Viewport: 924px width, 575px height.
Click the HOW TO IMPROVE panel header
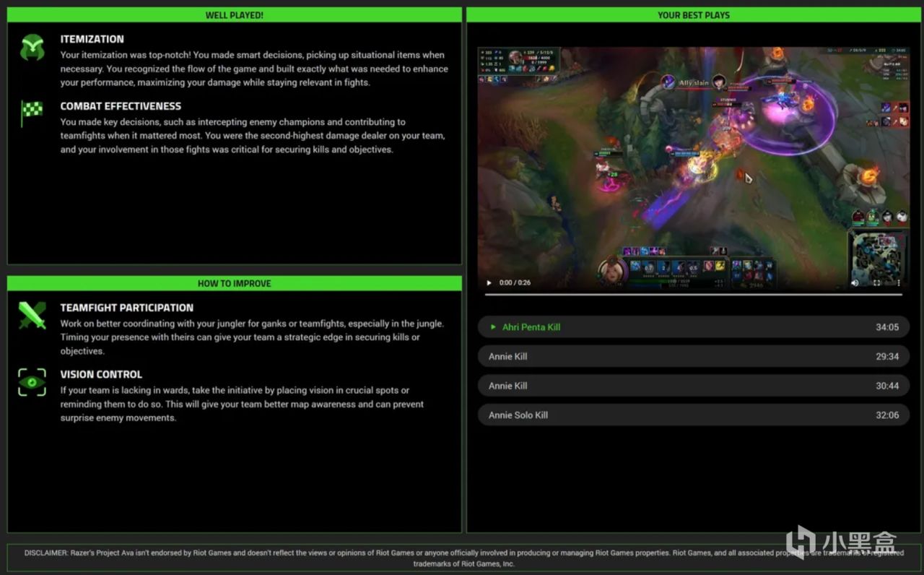click(235, 283)
